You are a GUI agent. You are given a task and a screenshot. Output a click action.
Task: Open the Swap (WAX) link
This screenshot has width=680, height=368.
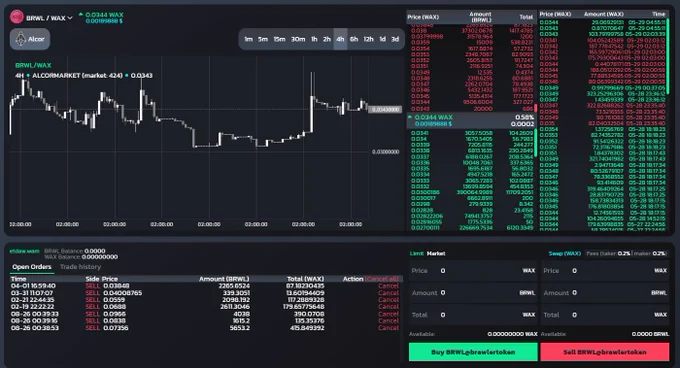click(x=564, y=254)
